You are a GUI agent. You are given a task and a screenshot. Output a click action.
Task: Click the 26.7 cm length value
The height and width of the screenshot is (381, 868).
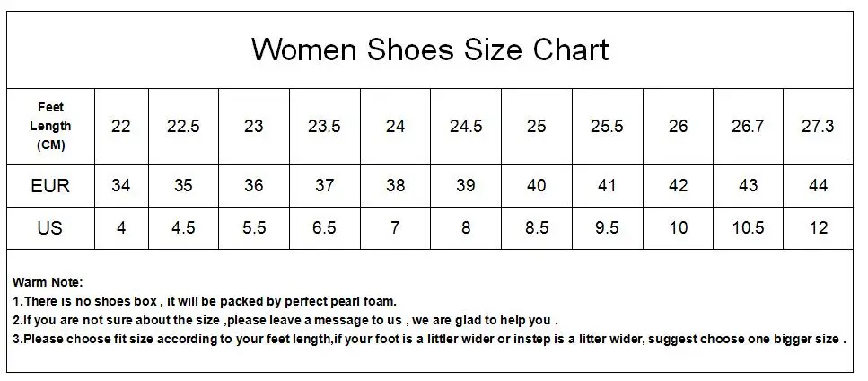(748, 127)
